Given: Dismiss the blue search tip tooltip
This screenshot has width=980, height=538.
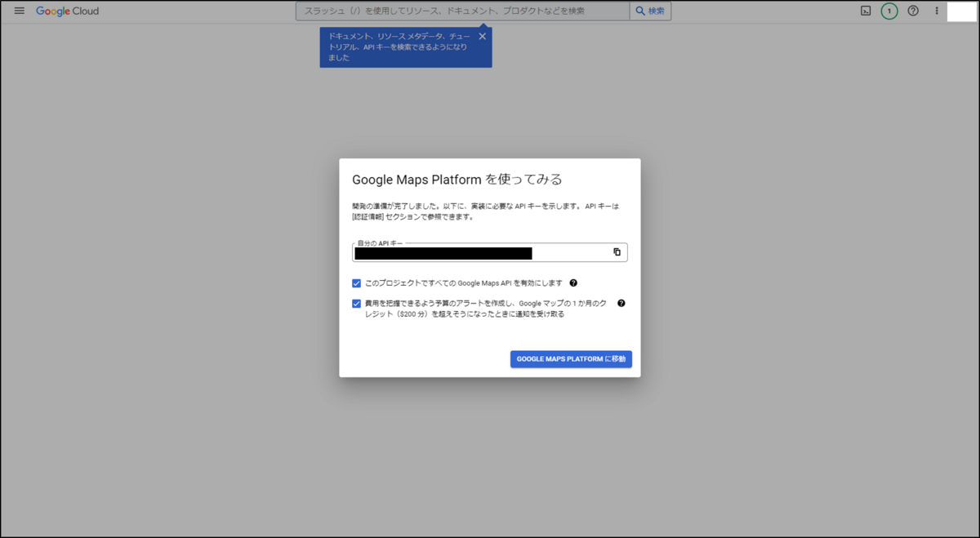Looking at the screenshot, I should coord(482,37).
